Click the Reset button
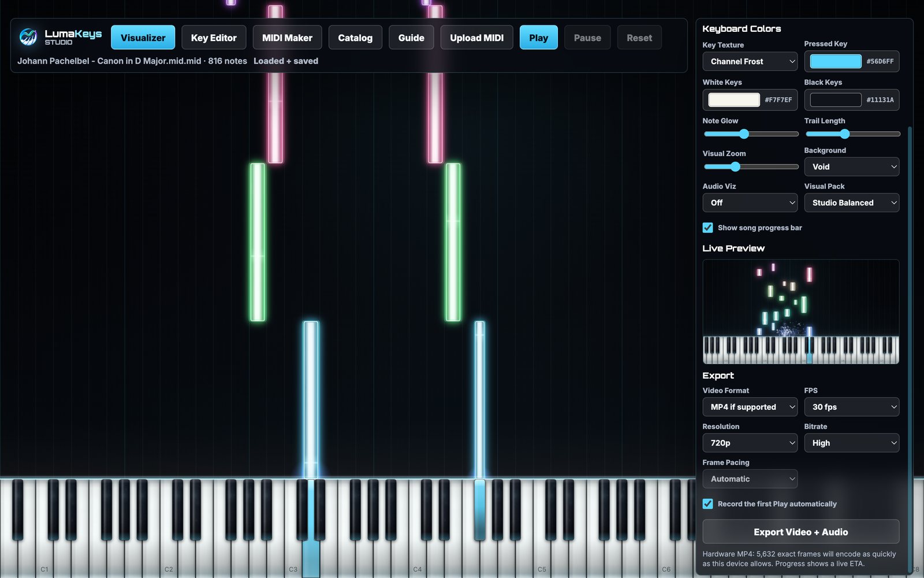 tap(639, 38)
